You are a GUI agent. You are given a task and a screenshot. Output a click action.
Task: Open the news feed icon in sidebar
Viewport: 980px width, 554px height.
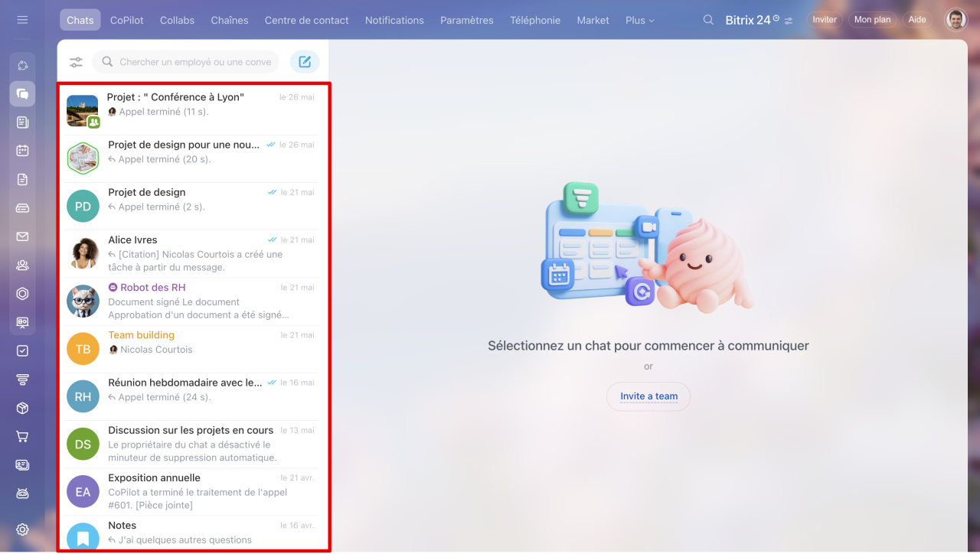[22, 122]
